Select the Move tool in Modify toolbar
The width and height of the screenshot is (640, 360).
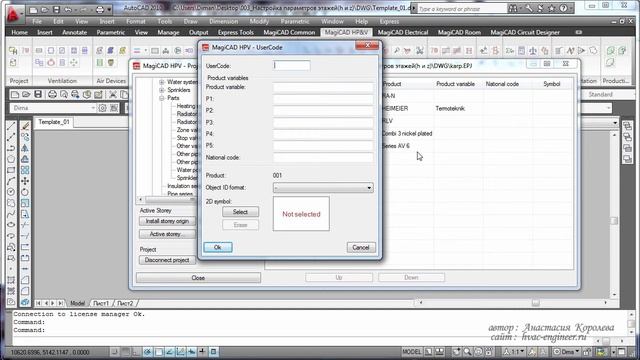(x=25, y=181)
